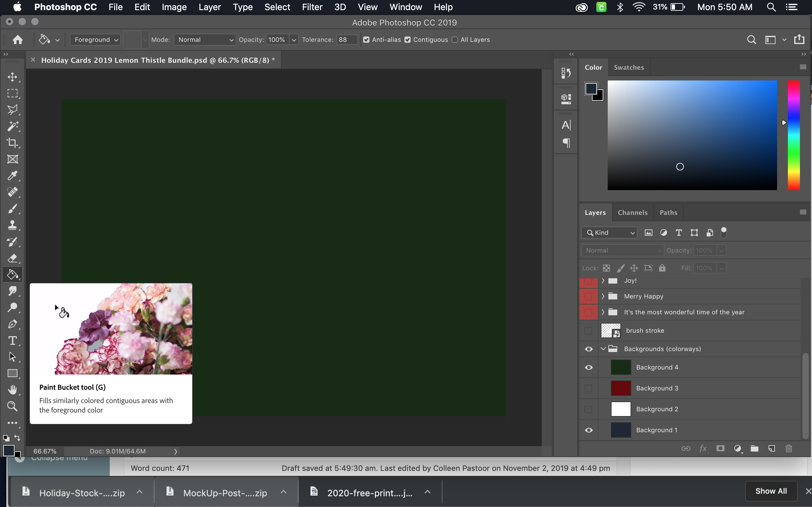Select the Horizontal Type tool

12,340
